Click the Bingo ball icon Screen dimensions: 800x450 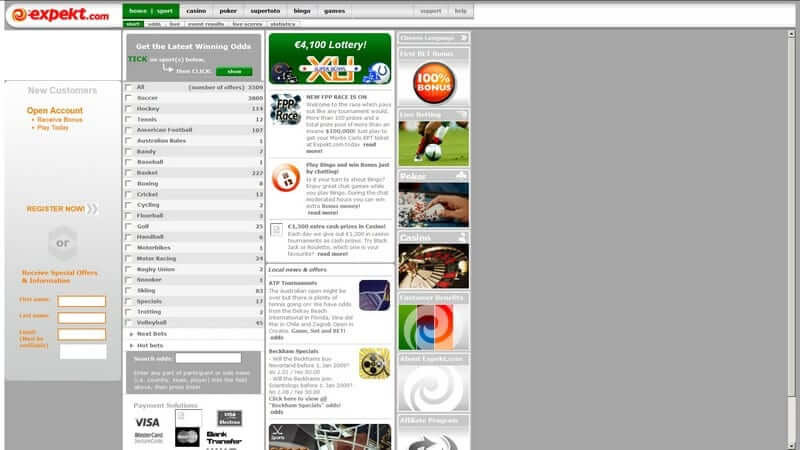(x=286, y=178)
